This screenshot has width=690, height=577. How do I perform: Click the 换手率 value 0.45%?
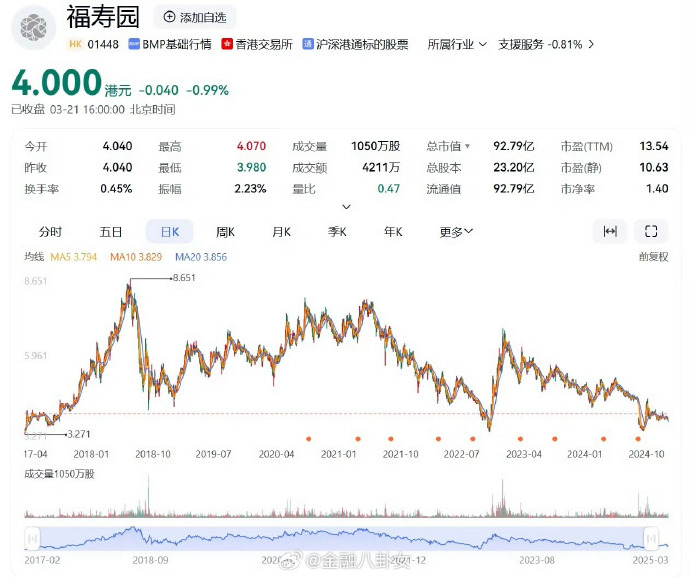[116, 188]
